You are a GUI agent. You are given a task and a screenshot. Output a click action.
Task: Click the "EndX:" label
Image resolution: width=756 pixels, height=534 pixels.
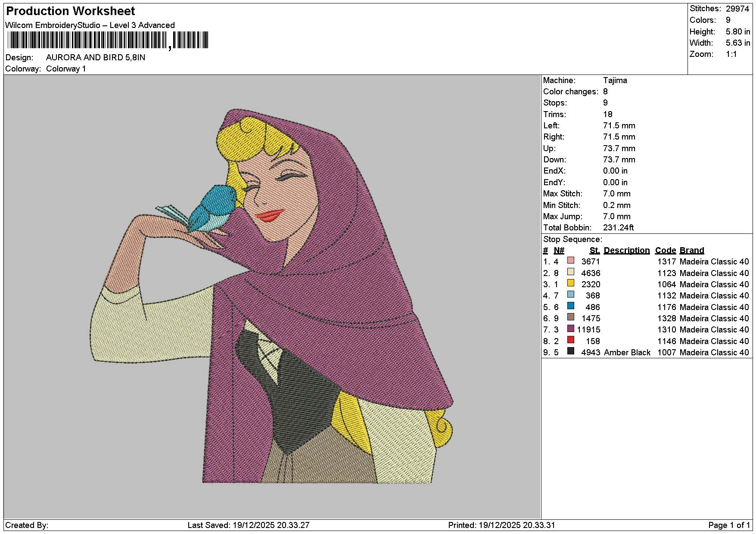click(x=554, y=171)
